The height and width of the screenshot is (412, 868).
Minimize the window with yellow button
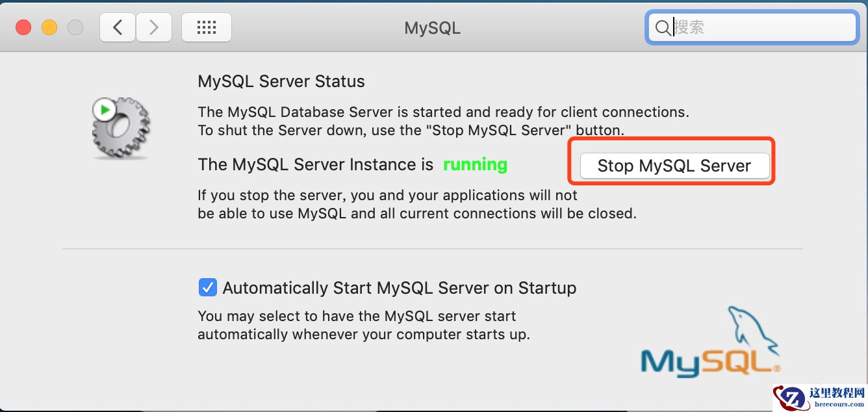pyautogui.click(x=49, y=27)
